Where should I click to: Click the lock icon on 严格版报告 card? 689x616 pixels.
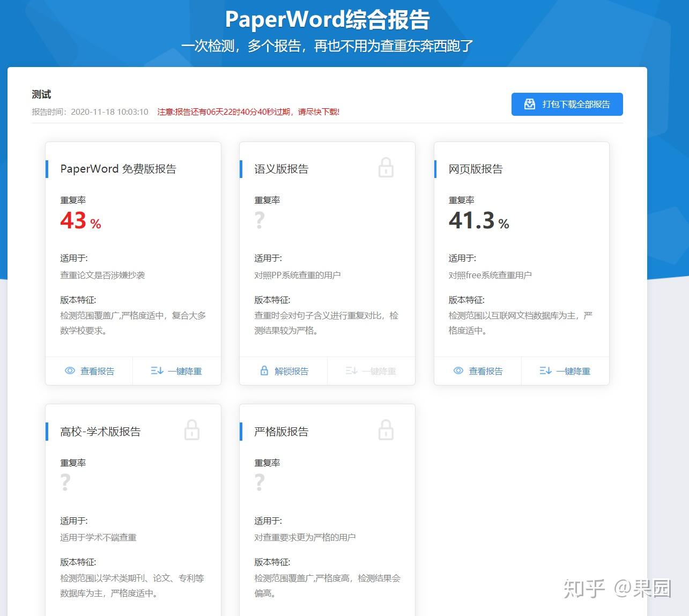(386, 430)
